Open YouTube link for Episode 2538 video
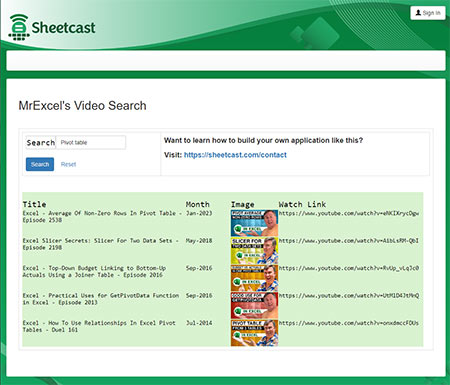 point(349,213)
